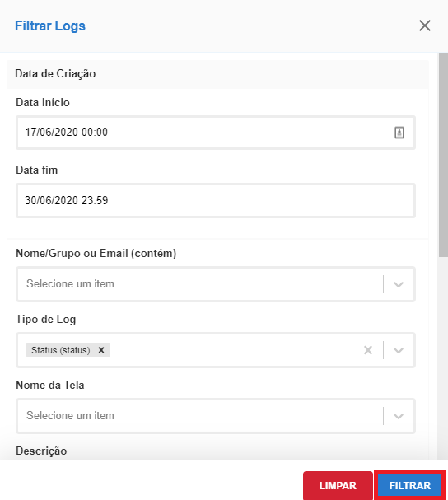The width and height of the screenshot is (448, 500).
Task: Click the Descrição label
Action: coord(41,451)
